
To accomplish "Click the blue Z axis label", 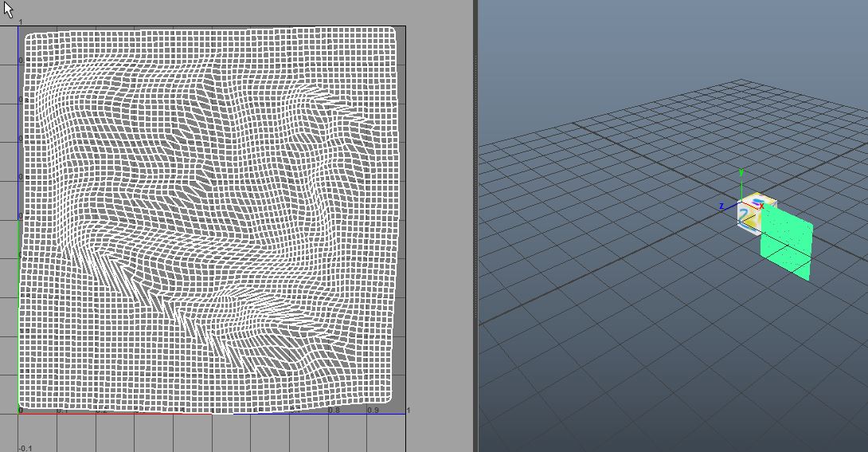I will pyautogui.click(x=721, y=206).
